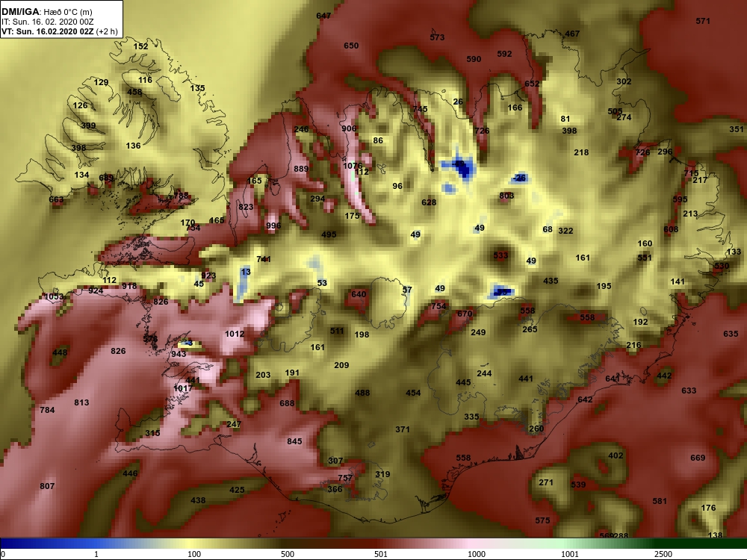Click the '100' label on the color scale
The image size is (747, 560).
click(x=194, y=554)
